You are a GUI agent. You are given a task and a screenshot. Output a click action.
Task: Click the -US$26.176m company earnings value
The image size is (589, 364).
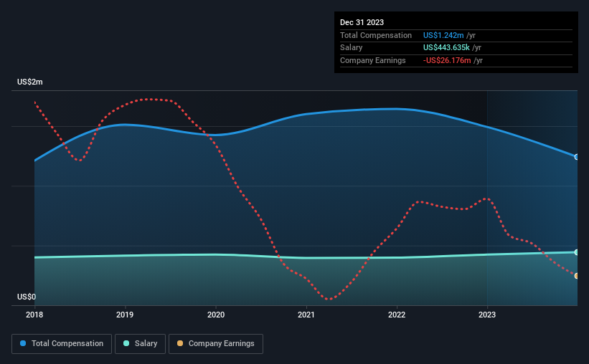(447, 60)
